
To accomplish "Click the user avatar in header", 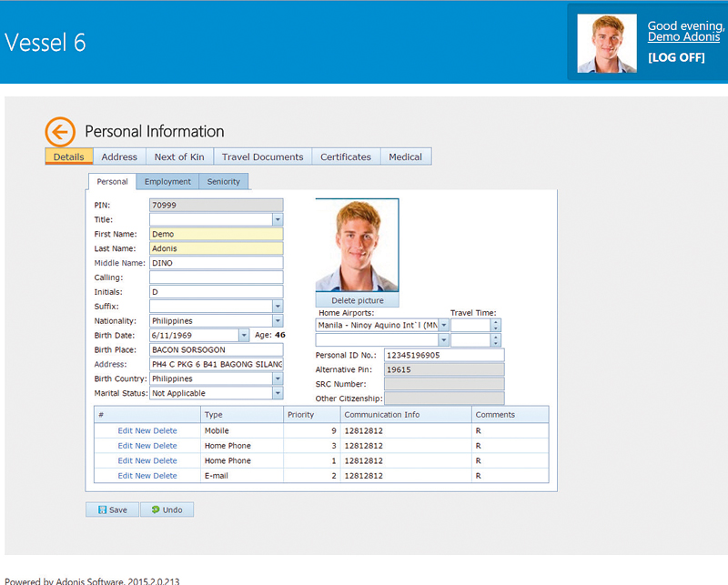I will click(x=607, y=43).
